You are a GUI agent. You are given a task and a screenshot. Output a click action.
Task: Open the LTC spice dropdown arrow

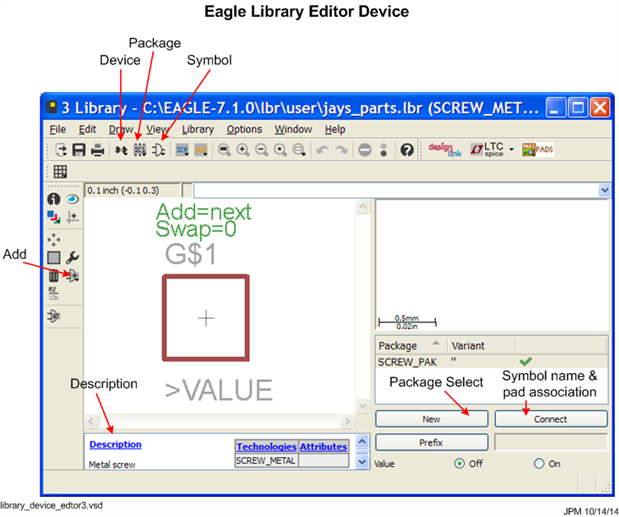pos(512,149)
